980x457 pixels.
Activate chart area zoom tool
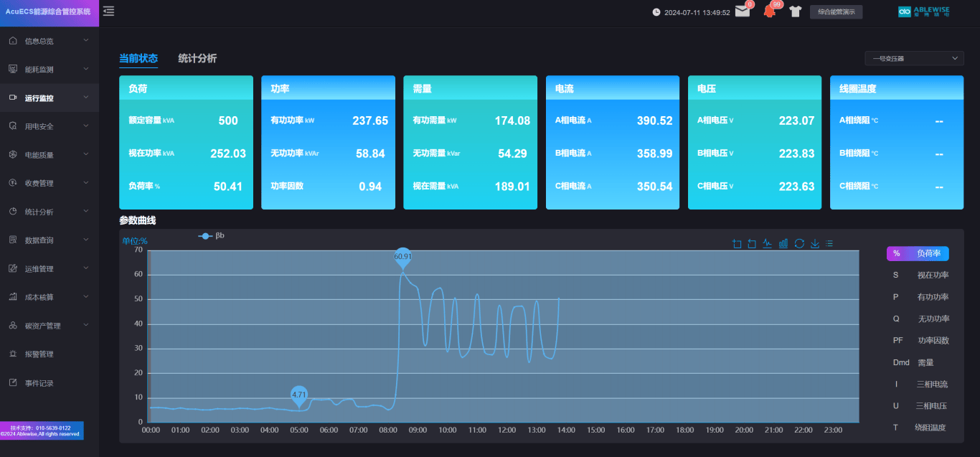(x=737, y=244)
